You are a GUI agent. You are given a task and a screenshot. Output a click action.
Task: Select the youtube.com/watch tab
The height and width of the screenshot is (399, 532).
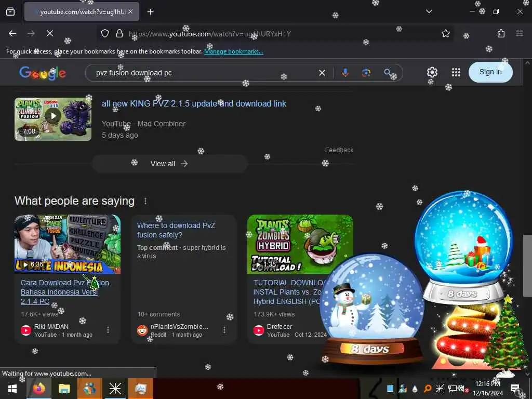pos(82,12)
